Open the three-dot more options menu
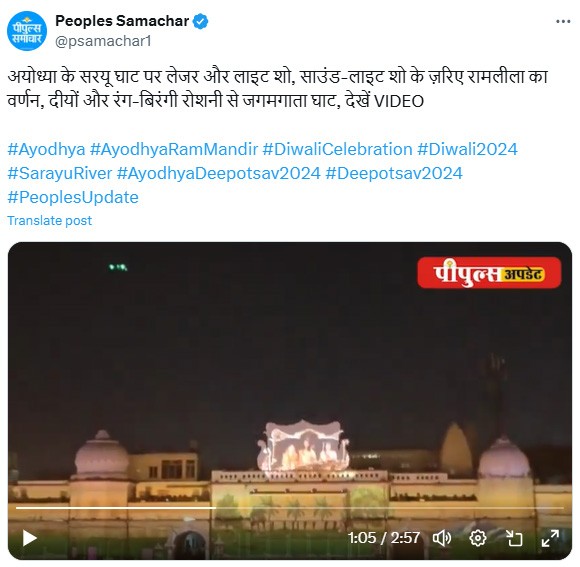The image size is (580, 567). (563, 22)
